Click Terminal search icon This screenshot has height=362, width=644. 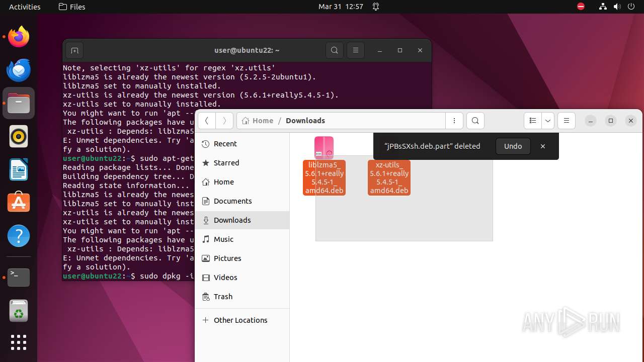pyautogui.click(x=335, y=50)
